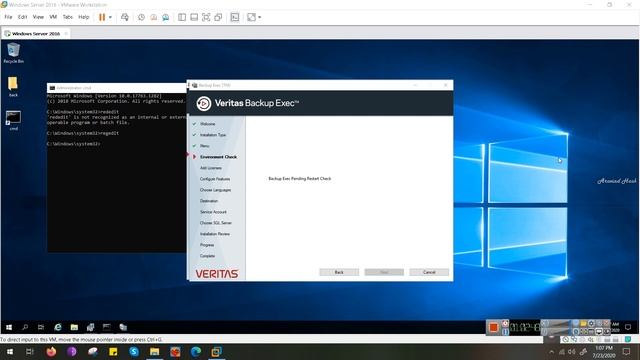Click the Progress step in sidebar

(x=207, y=245)
